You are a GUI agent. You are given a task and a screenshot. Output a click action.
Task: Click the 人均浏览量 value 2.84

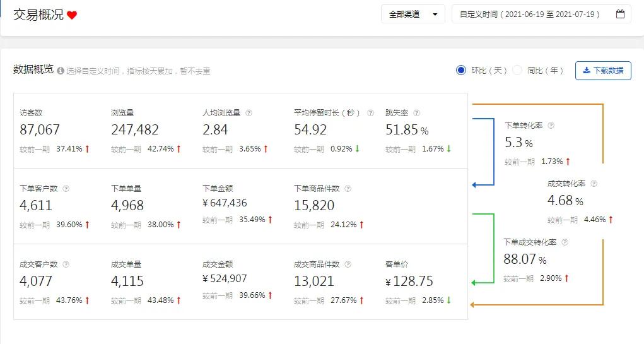pyautogui.click(x=215, y=130)
